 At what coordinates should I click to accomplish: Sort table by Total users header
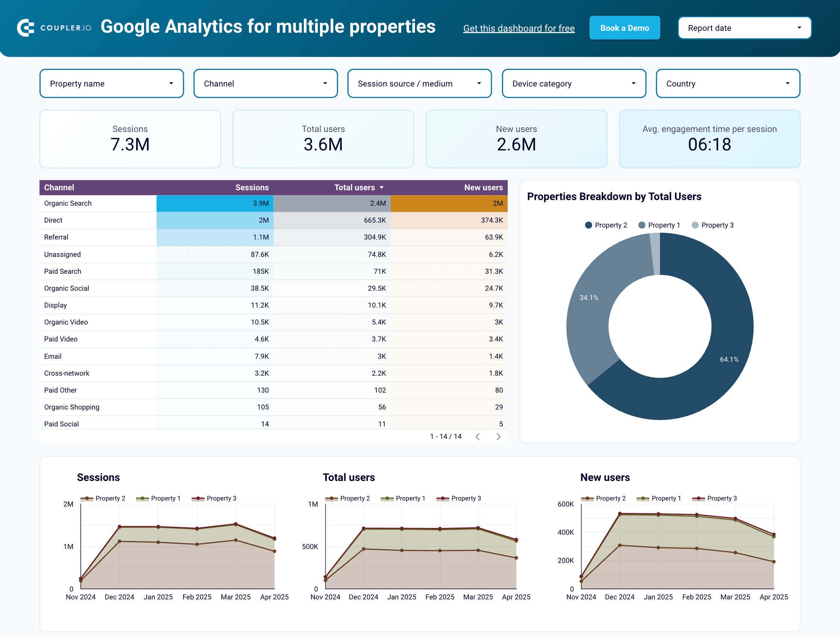[354, 187]
